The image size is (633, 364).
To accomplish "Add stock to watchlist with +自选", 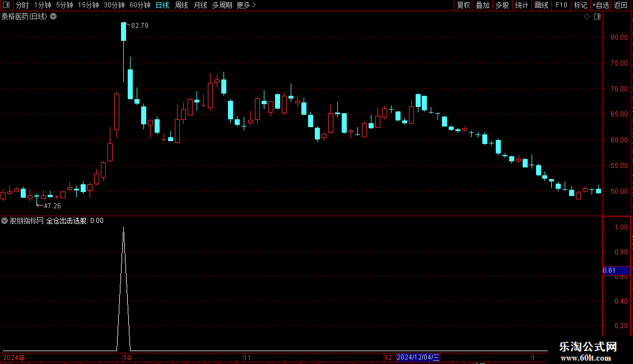I will point(601,5).
